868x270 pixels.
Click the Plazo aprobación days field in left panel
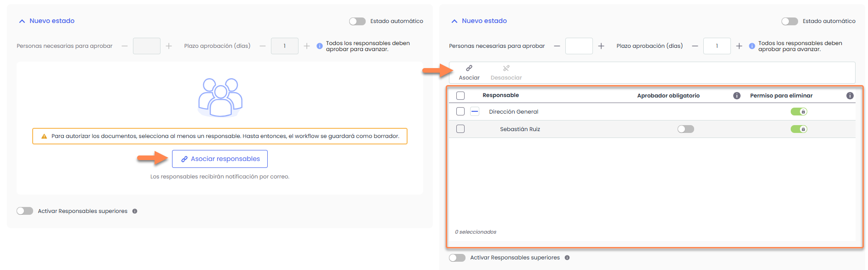[x=284, y=46]
